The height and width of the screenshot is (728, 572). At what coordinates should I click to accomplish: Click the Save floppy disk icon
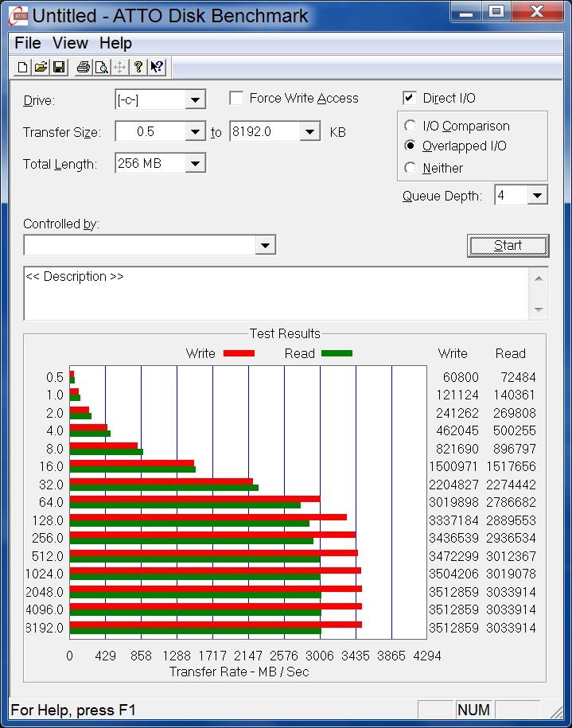coord(59,68)
